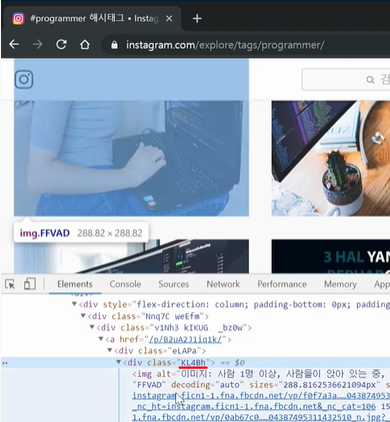Click the /p/B2uA2J1iq1k/ href link
This screenshot has height=422, width=390.
(185, 339)
